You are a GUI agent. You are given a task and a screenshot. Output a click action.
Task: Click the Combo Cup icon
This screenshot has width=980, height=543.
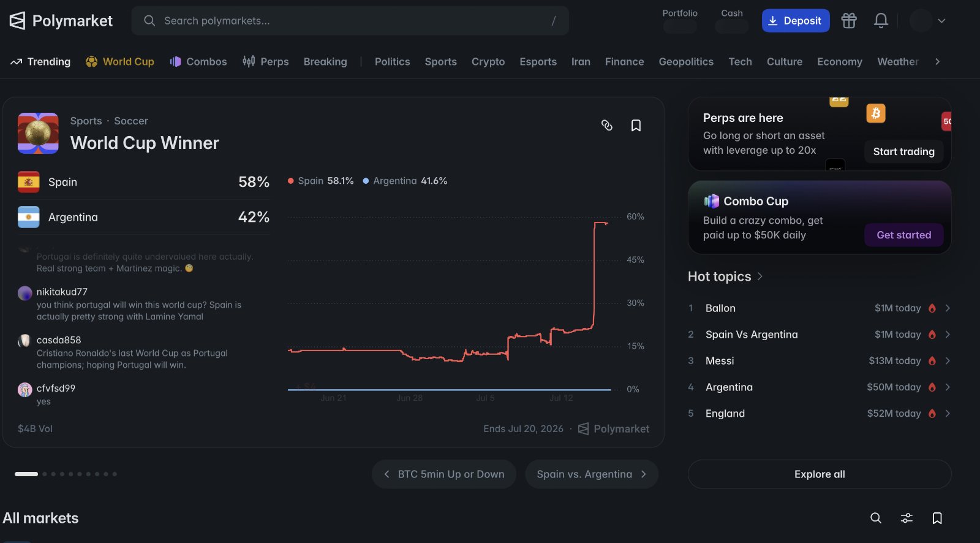tap(711, 201)
